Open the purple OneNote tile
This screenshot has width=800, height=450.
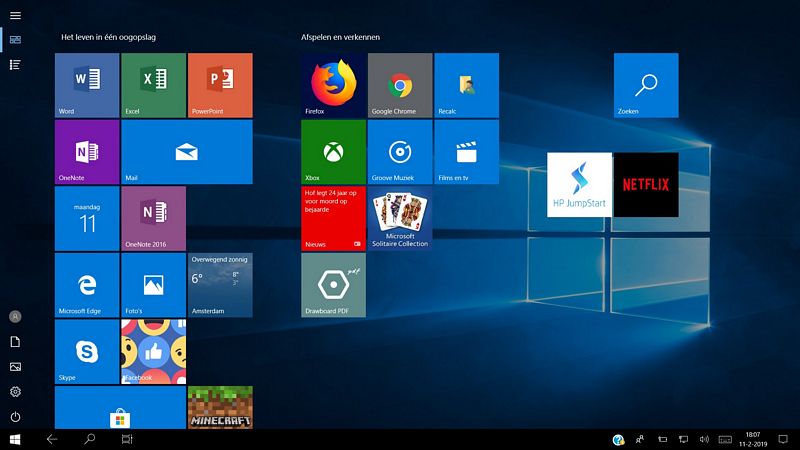(87, 152)
